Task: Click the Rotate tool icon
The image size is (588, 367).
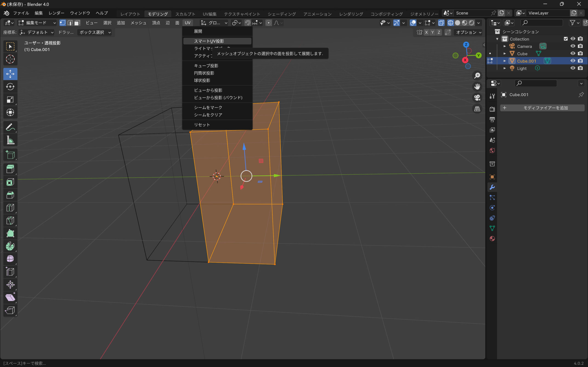Action: (x=10, y=87)
